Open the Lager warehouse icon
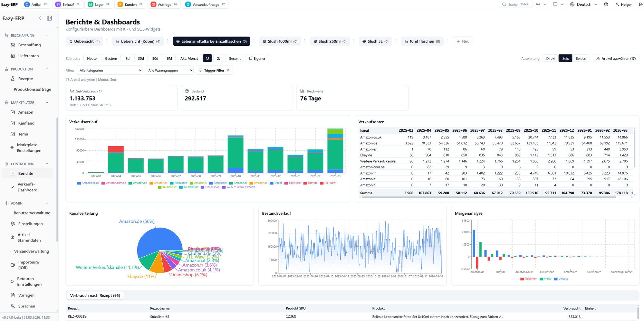This screenshot has height=321, width=644. coord(91,5)
